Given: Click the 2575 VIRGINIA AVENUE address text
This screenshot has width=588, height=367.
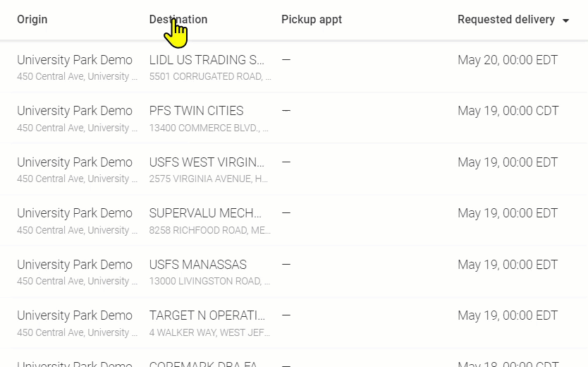Looking at the screenshot, I should pyautogui.click(x=209, y=179).
